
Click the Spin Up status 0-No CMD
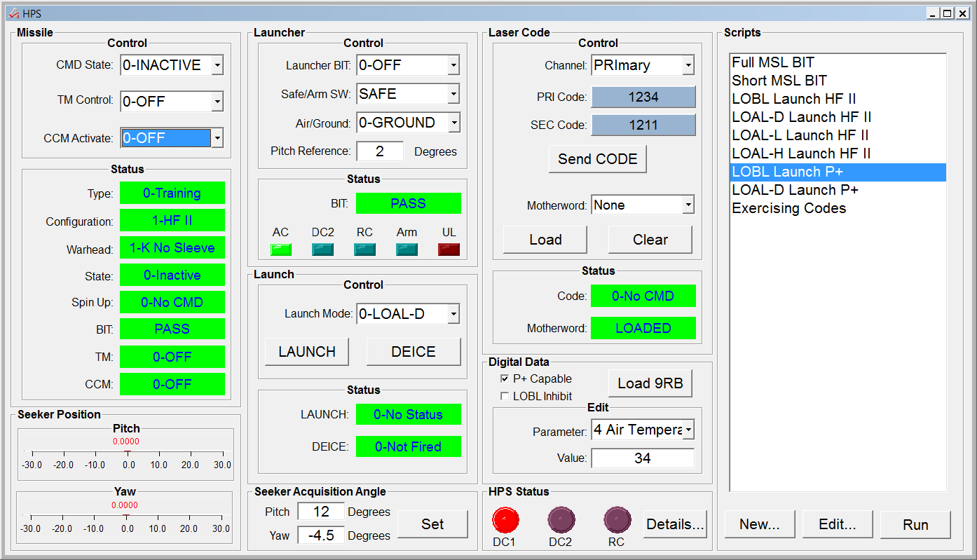click(x=172, y=302)
